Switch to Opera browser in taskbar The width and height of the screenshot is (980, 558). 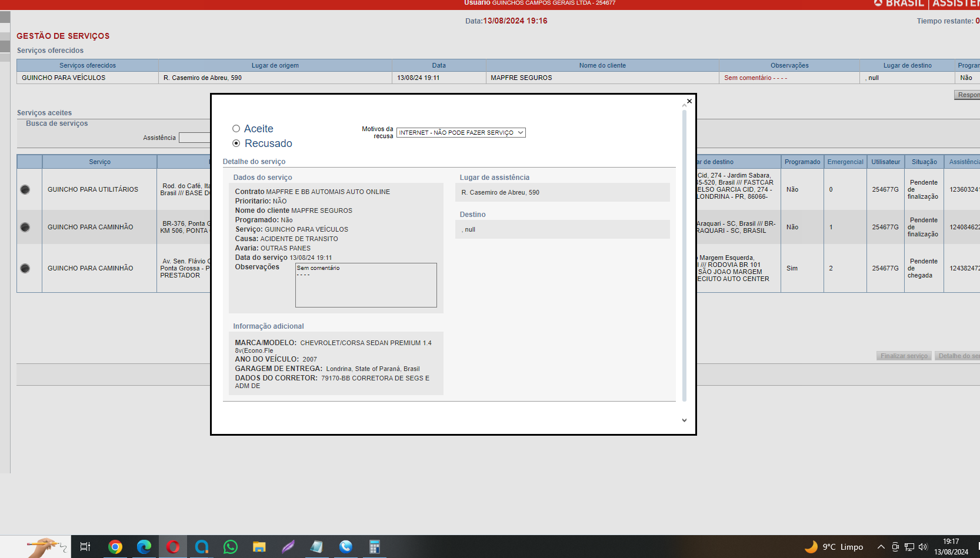point(173,547)
